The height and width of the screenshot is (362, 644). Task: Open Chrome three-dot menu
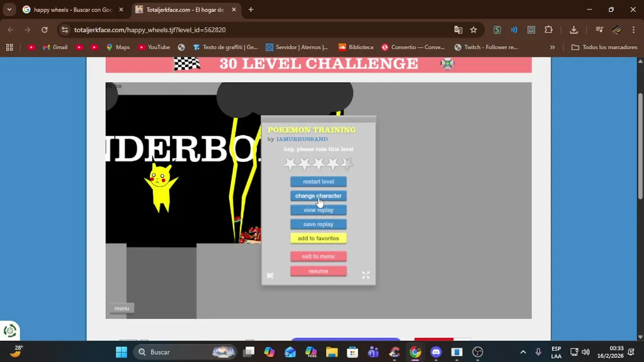(633, 30)
